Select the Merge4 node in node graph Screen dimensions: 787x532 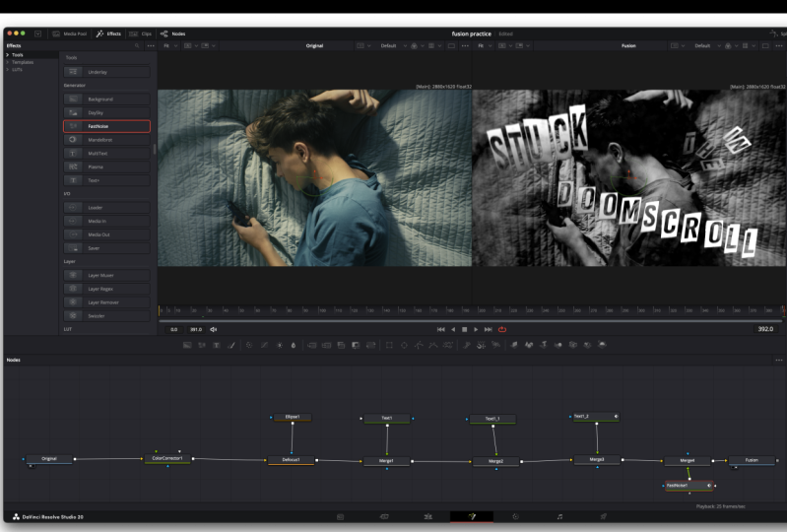click(x=688, y=460)
